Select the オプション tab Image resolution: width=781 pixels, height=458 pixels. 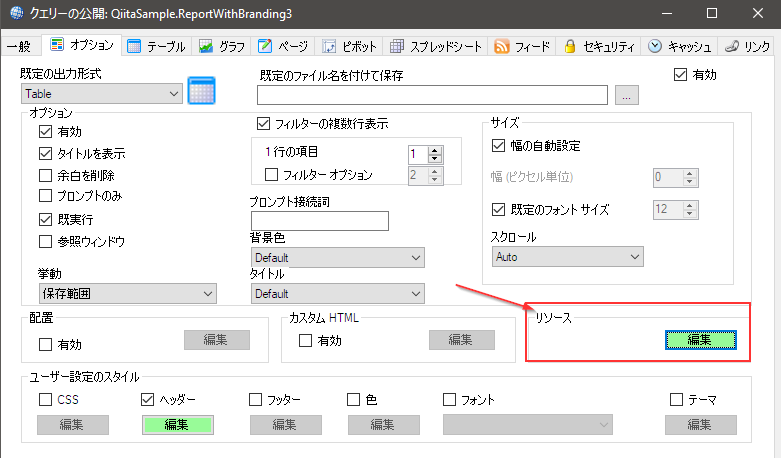pos(81,45)
